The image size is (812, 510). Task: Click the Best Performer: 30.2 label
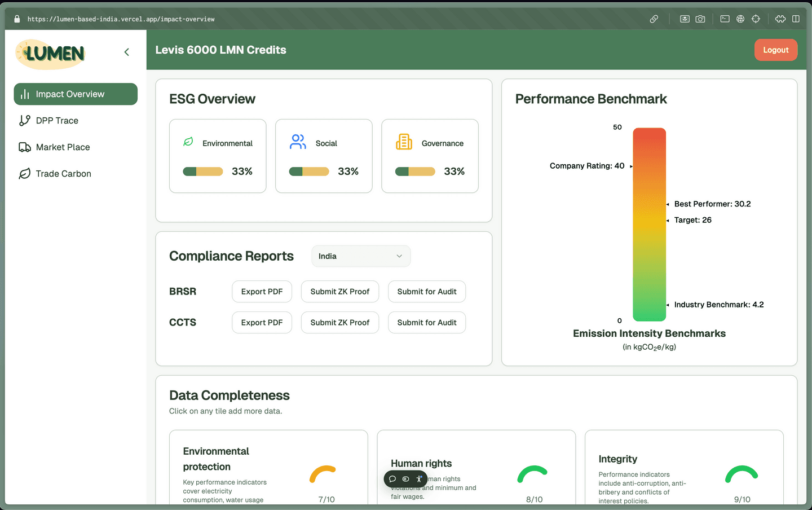[713, 204]
